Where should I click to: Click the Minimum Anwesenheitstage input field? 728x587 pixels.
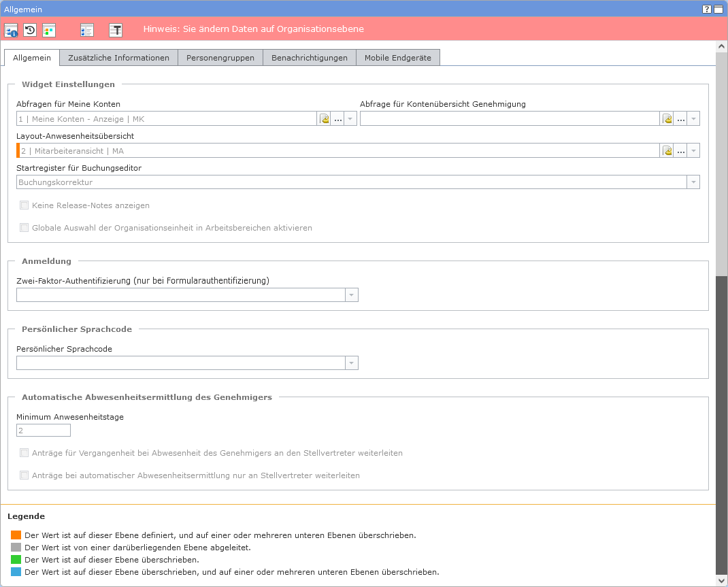pyautogui.click(x=44, y=431)
